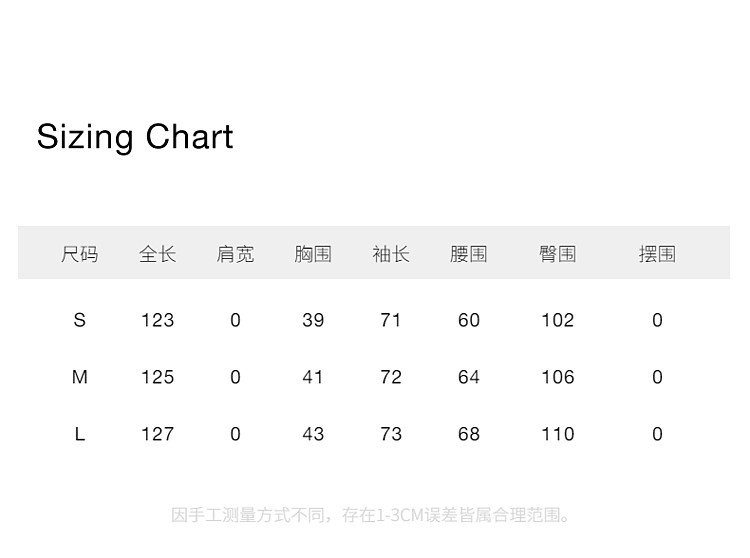Select the 尺码 column header
The image size is (750, 558).
[80, 254]
